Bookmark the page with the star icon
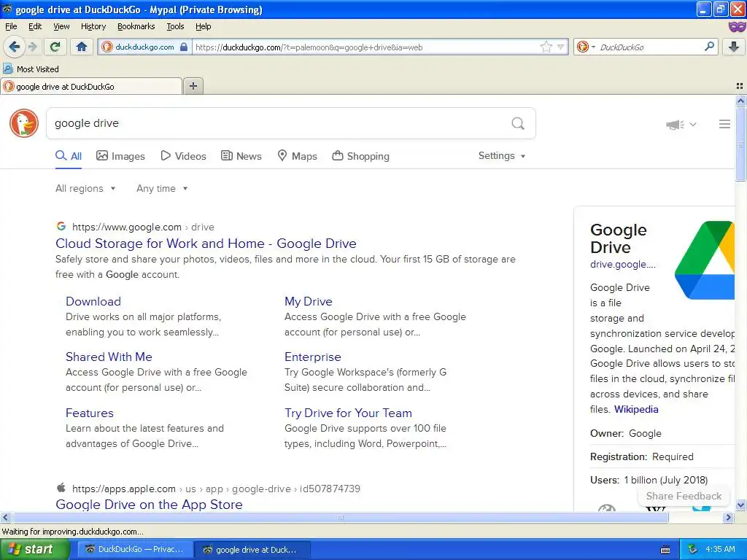 click(546, 47)
